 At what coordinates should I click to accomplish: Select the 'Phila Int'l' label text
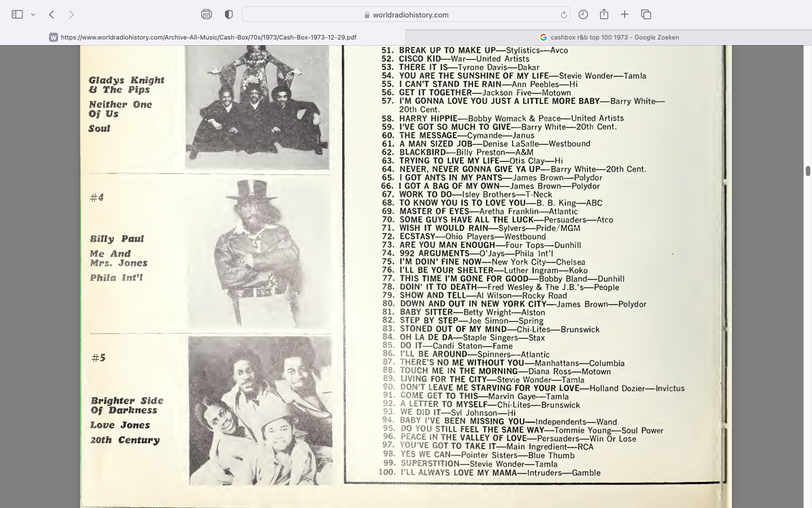pos(116,278)
